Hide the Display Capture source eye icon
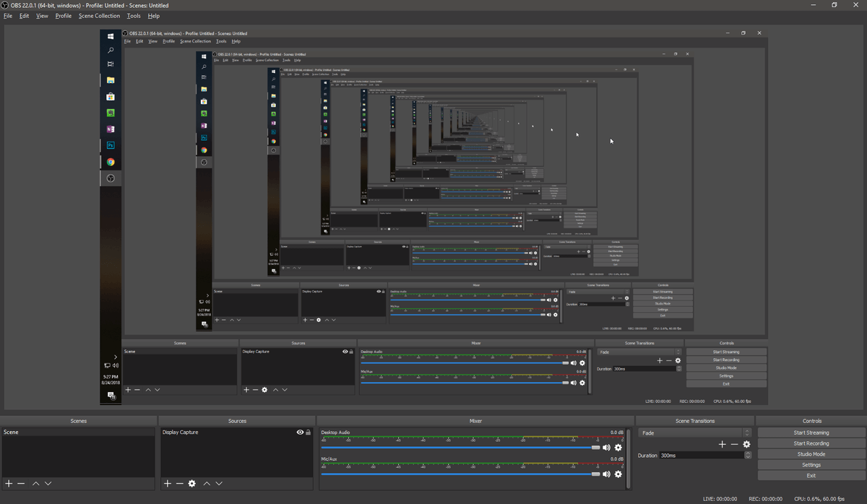This screenshot has width=867, height=504. (x=300, y=432)
